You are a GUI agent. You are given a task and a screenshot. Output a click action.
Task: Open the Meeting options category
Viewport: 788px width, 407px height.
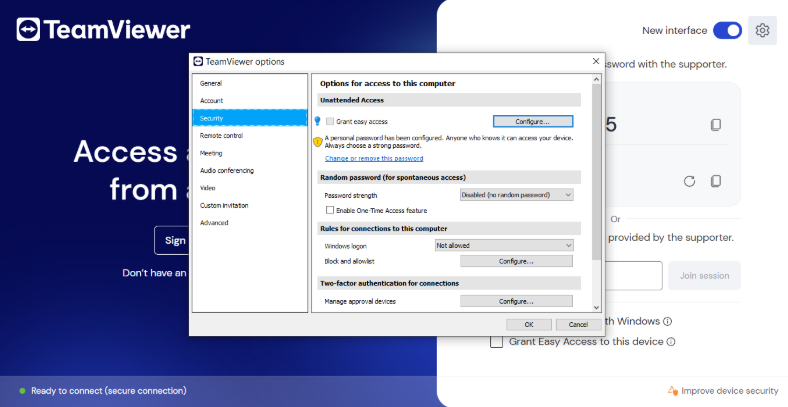(x=250, y=153)
